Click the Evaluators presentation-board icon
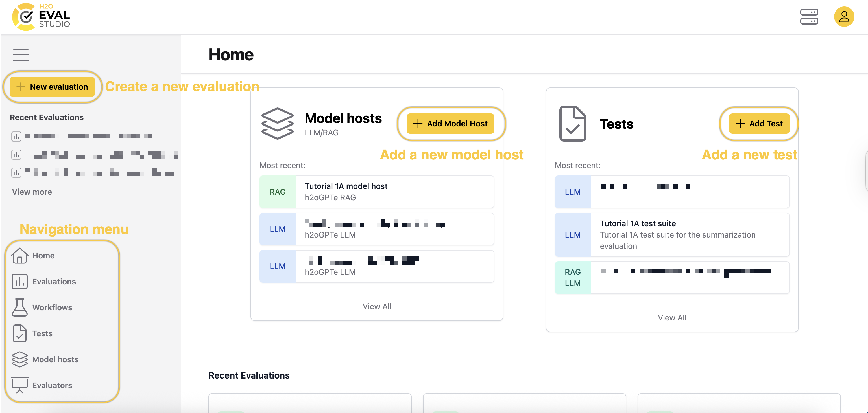This screenshot has width=868, height=413. pos(20,385)
